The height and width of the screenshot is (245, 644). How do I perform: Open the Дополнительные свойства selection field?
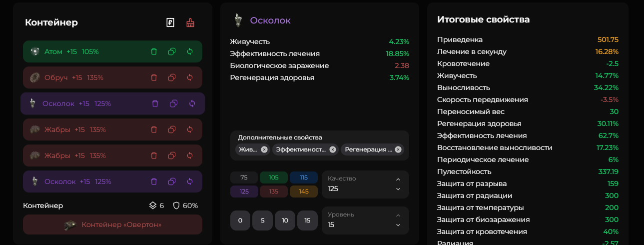(x=320, y=145)
